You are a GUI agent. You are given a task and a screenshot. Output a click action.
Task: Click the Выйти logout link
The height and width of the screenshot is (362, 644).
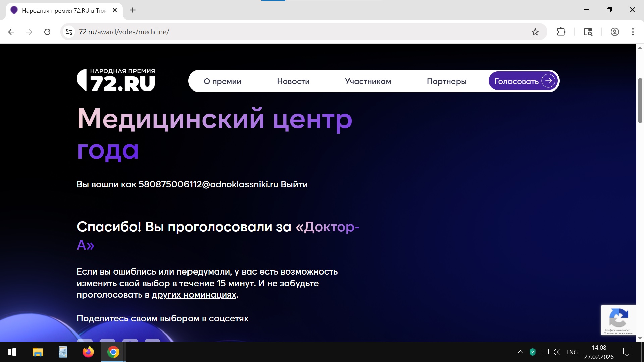(x=294, y=184)
